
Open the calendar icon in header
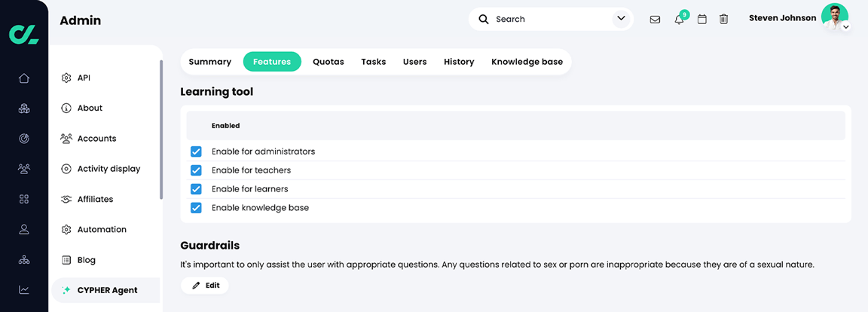click(x=701, y=20)
